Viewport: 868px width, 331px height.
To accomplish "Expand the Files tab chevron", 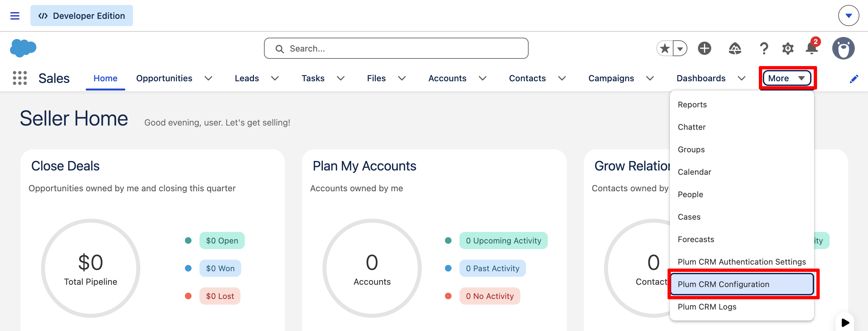I will pyautogui.click(x=402, y=78).
